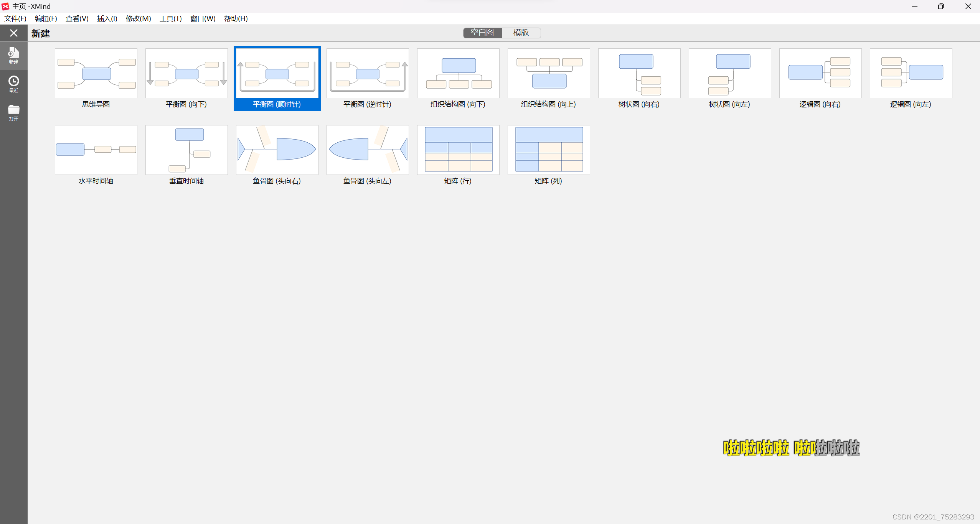
Task: Pick the 矩阵 (列) thumbnail
Action: (x=549, y=150)
